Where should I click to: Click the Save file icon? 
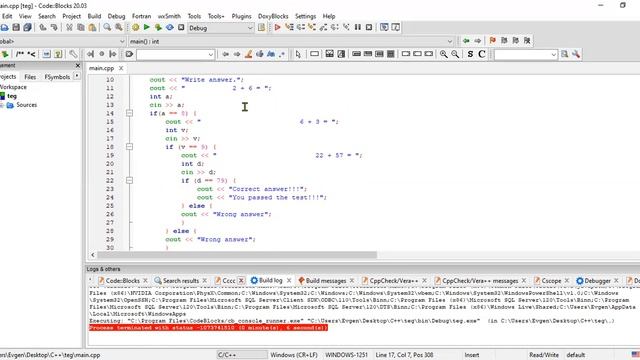click(16, 27)
